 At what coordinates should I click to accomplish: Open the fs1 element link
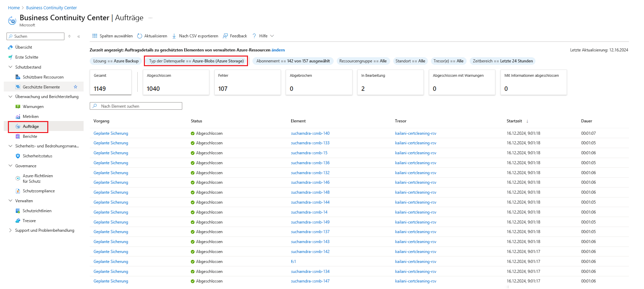[293, 262]
